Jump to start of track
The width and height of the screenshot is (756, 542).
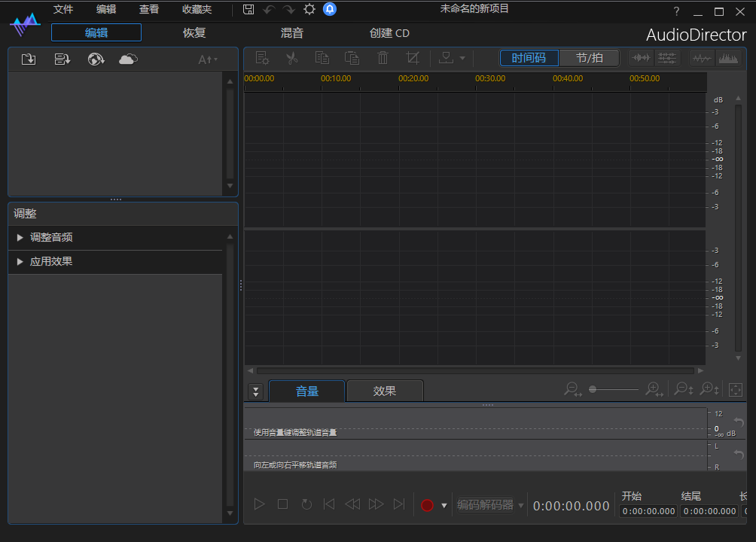(x=329, y=504)
